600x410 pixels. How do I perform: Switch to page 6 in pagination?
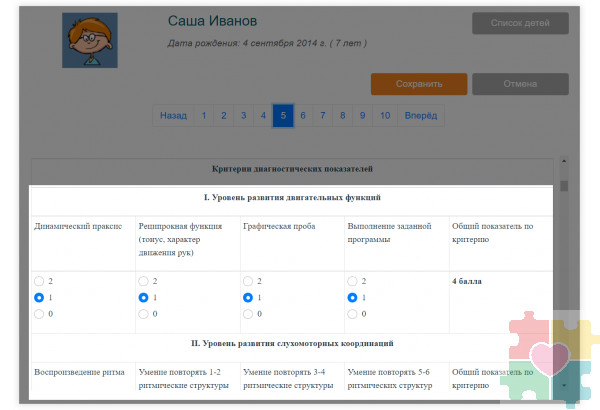click(303, 116)
